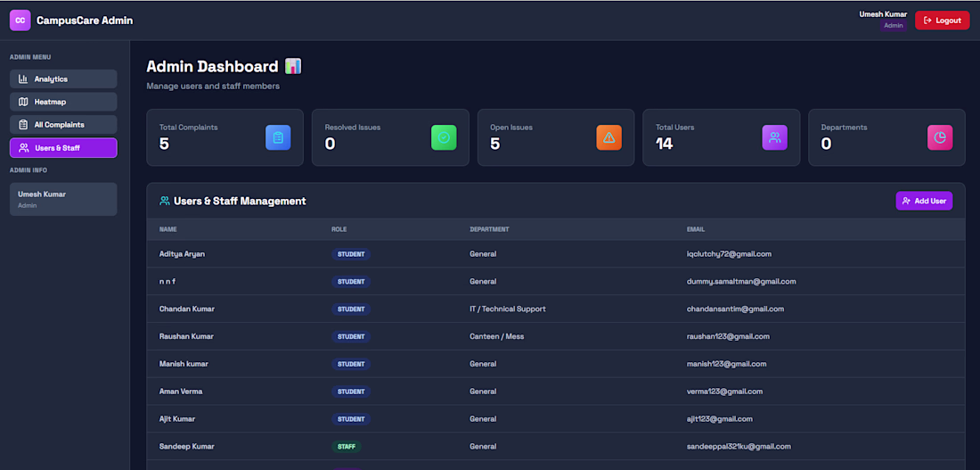Viewport: 980px width, 470px height.
Task: Click the STUDENT badge for Chandan Kumar
Action: pos(351,309)
